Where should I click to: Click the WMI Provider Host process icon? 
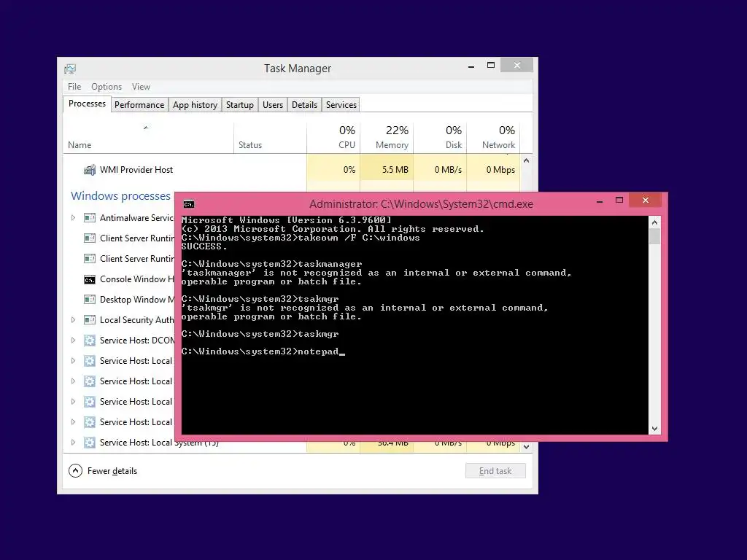pos(90,170)
